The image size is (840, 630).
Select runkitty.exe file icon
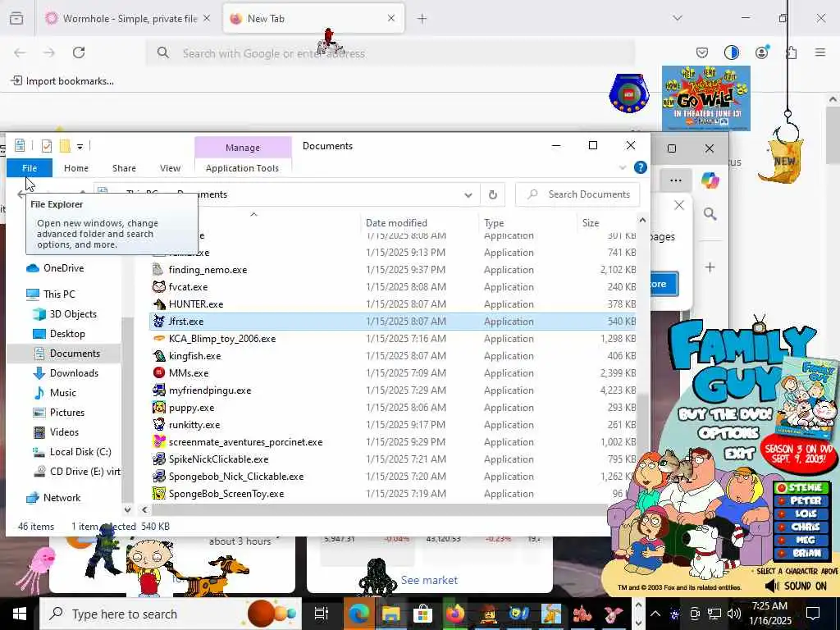click(158, 424)
